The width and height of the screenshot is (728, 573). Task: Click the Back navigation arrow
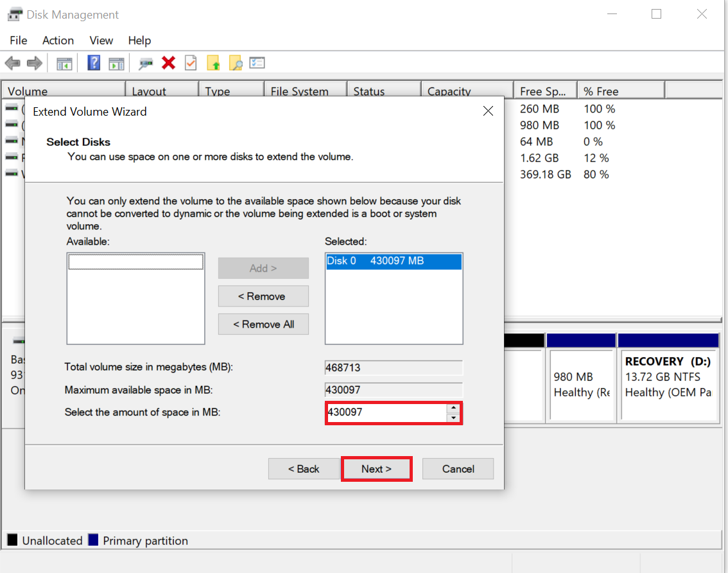[x=12, y=62]
